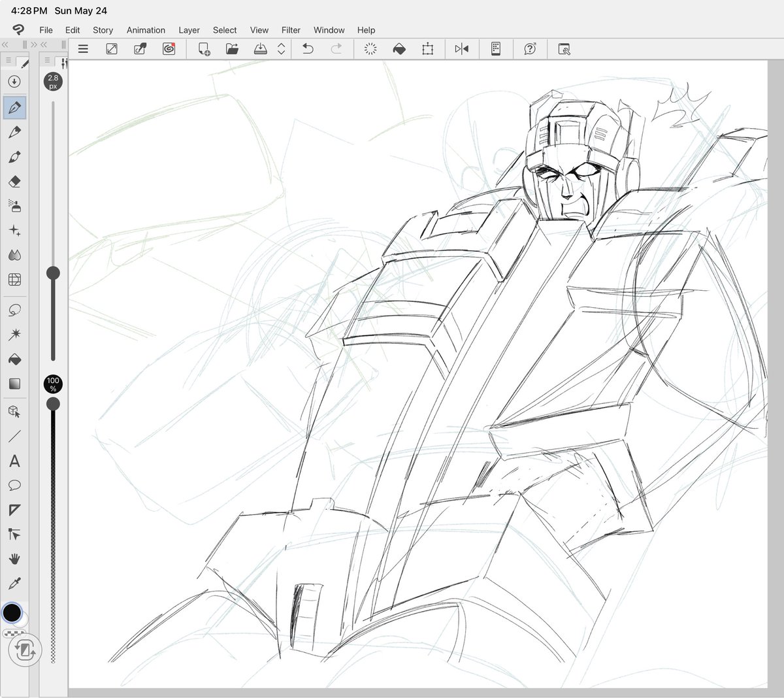Select the Text tool

[14, 461]
